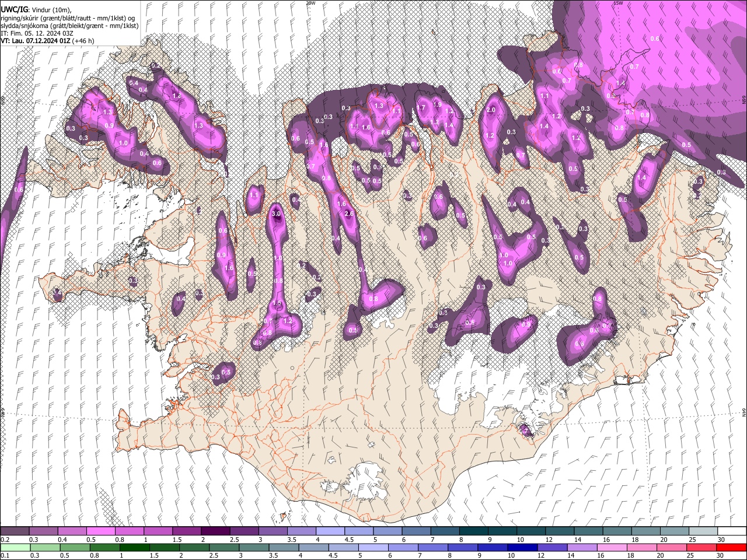Pick the 0.5 pink swatch in the upper snow scale

[100, 531]
